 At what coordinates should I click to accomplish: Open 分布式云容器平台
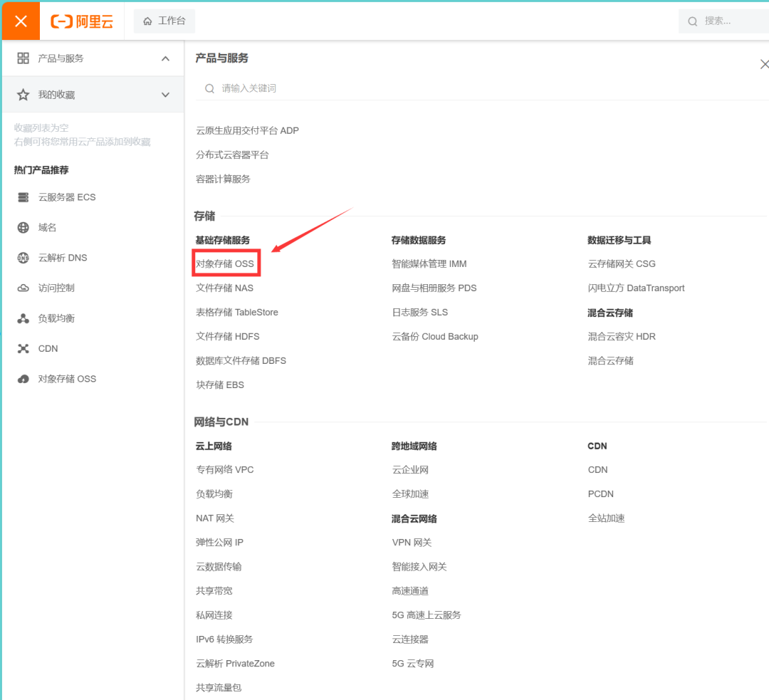232,155
